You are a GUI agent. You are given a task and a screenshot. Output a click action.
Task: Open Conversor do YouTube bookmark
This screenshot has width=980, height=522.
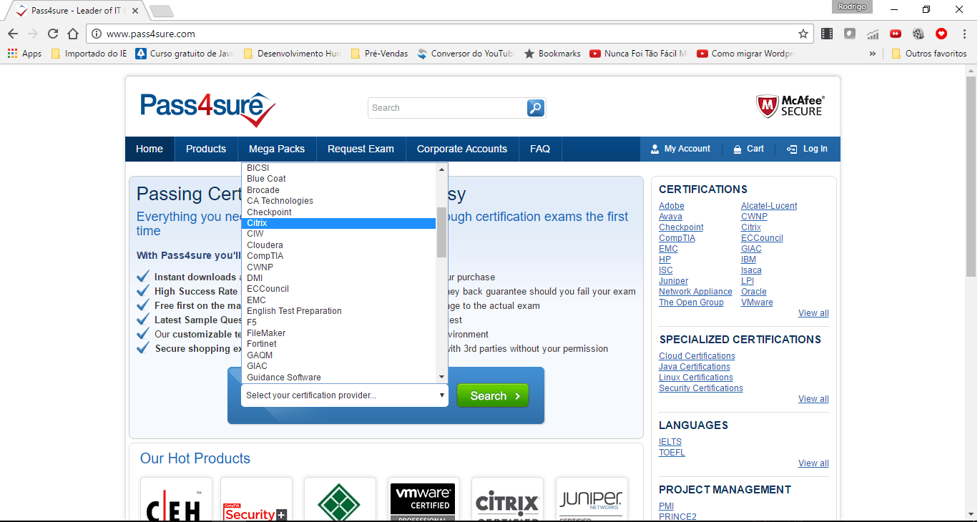465,54
